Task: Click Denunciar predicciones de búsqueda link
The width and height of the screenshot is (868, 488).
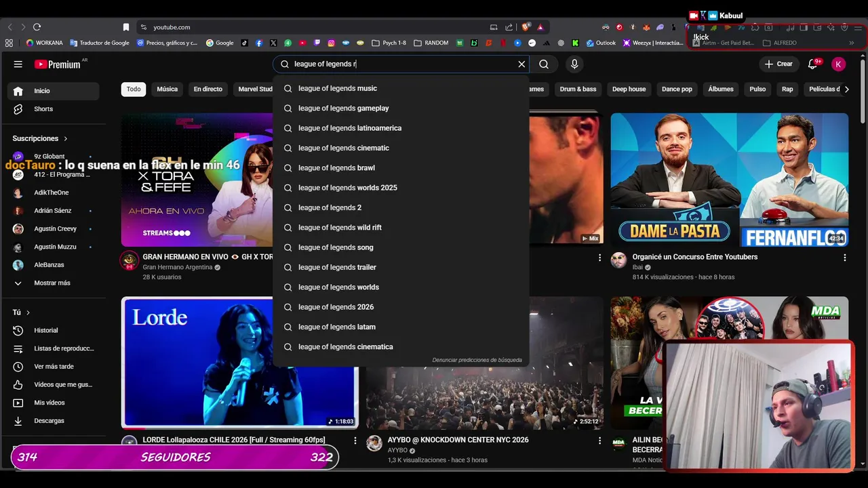Action: click(x=477, y=360)
